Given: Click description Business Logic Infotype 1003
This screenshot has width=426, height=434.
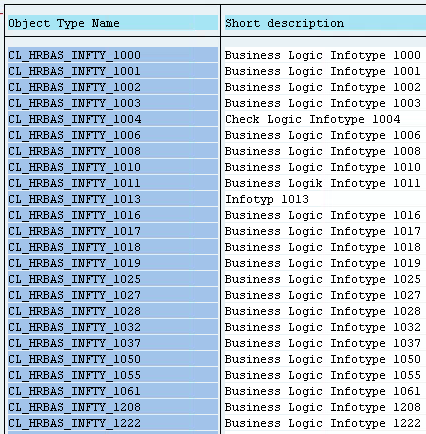Looking at the screenshot, I should pos(323,103).
